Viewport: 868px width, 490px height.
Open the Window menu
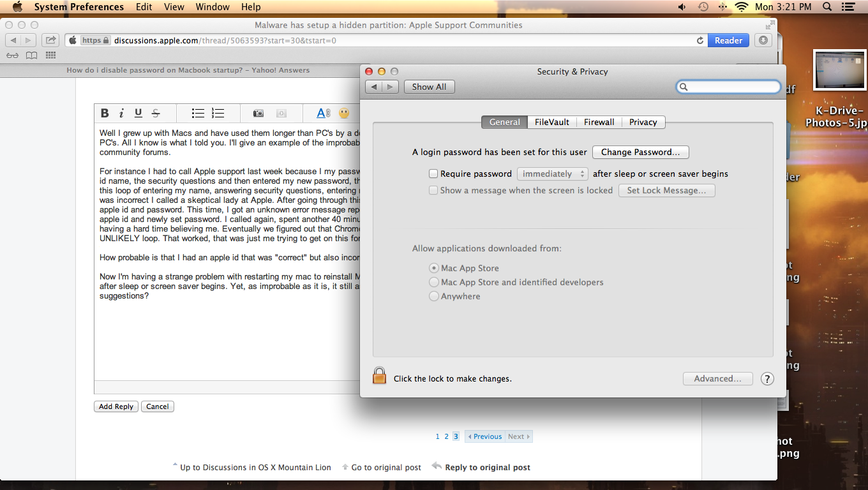tap(213, 7)
